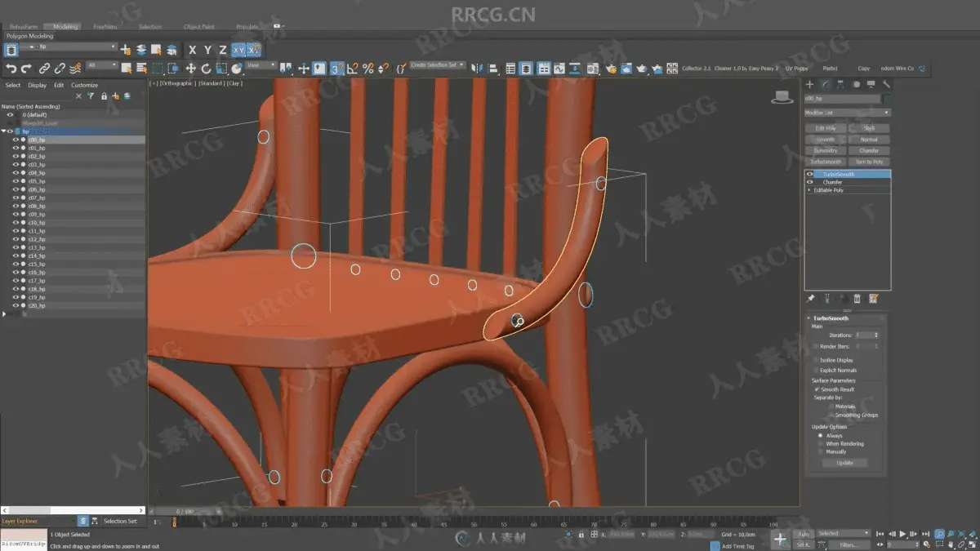Activate the Select and Scale tool
Screen dimensions: 980x551
click(221, 69)
